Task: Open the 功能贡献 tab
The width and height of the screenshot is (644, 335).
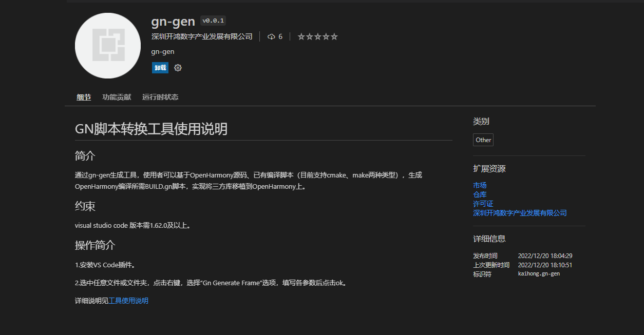Action: point(117,97)
